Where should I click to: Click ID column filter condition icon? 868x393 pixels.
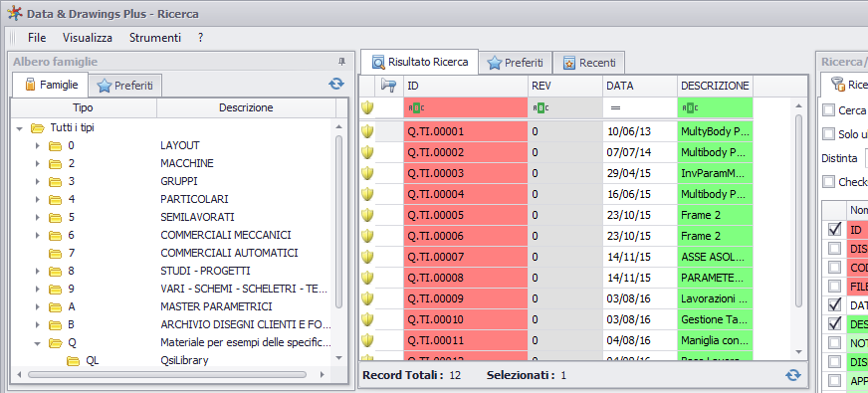point(417,107)
